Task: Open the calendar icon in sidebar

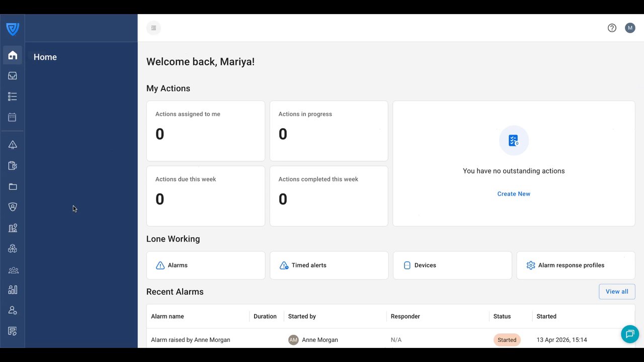Action: [x=13, y=117]
